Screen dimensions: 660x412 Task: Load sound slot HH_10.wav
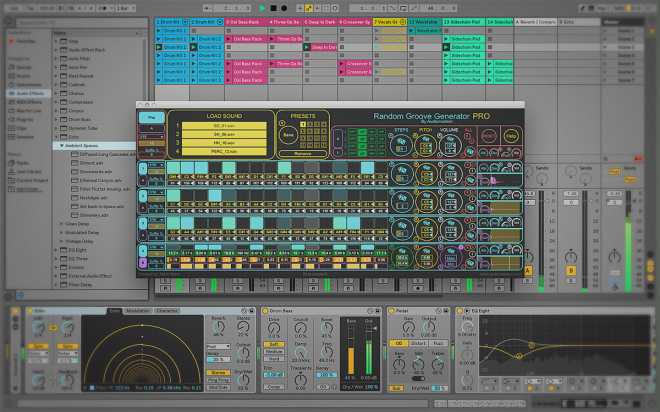224,143
